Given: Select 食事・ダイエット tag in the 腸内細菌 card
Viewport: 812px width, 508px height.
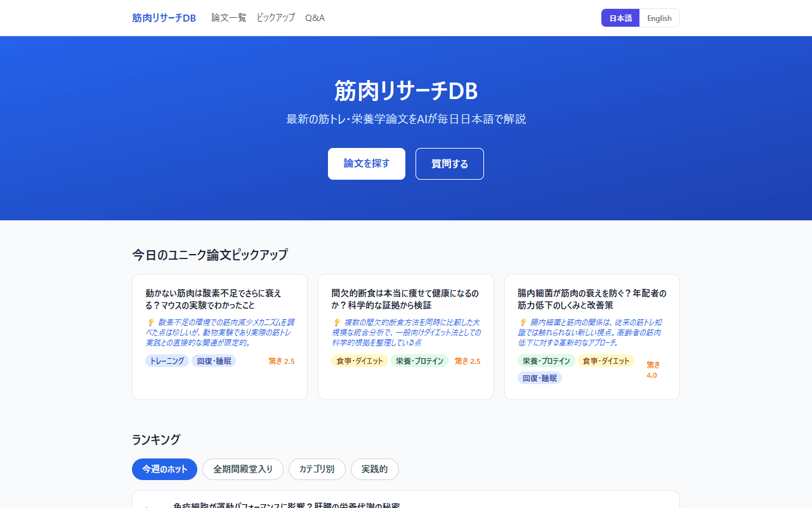Looking at the screenshot, I should pyautogui.click(x=606, y=361).
